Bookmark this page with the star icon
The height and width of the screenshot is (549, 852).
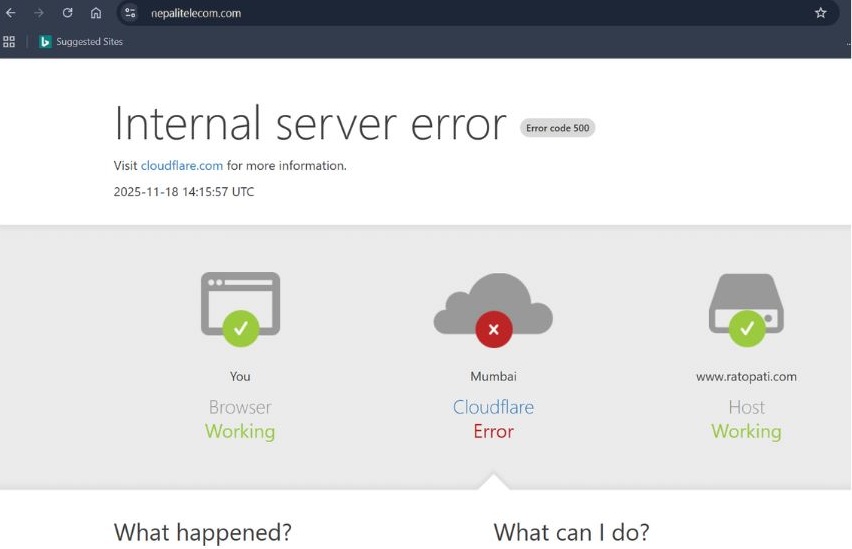click(820, 13)
